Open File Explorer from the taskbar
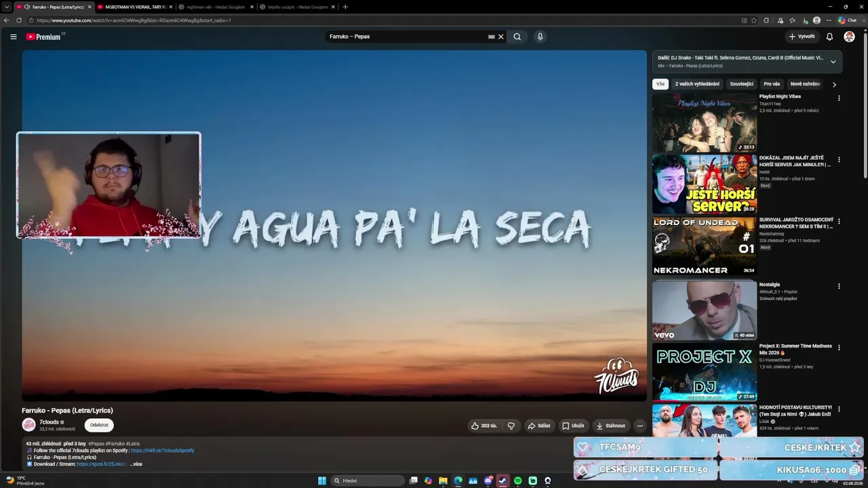The image size is (868, 488). coord(443,481)
